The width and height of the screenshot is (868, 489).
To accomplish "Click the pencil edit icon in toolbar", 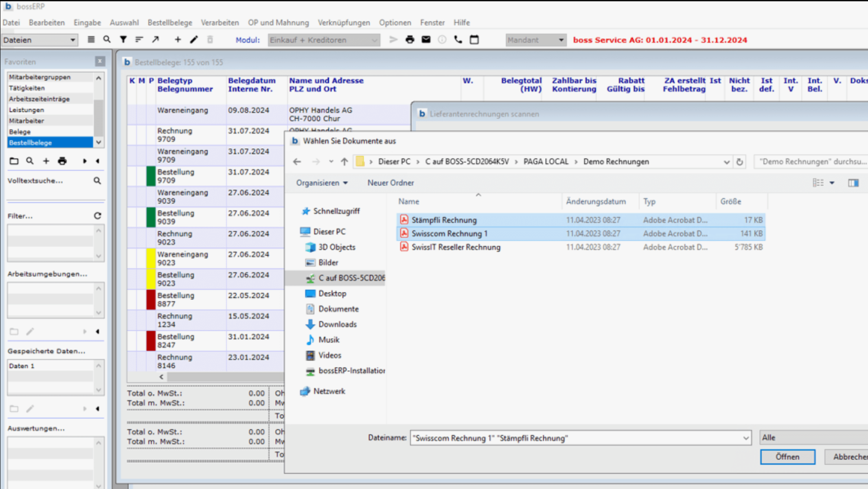I will (x=194, y=40).
